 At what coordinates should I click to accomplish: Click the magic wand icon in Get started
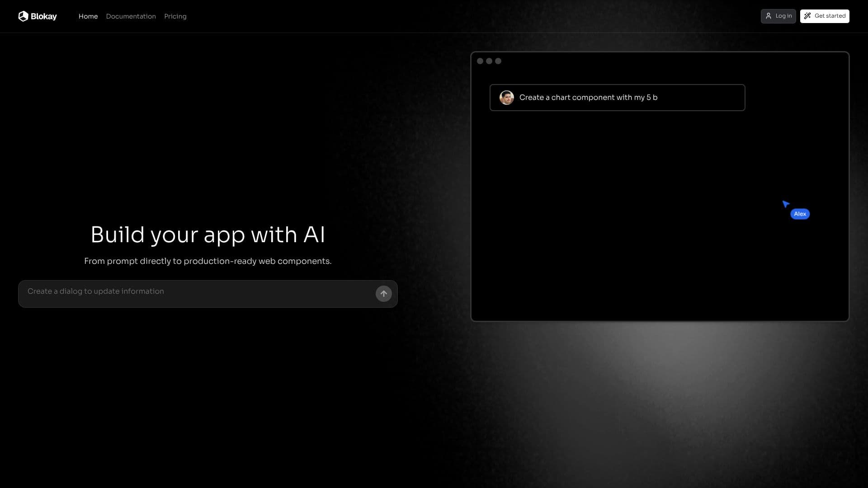coord(807,16)
